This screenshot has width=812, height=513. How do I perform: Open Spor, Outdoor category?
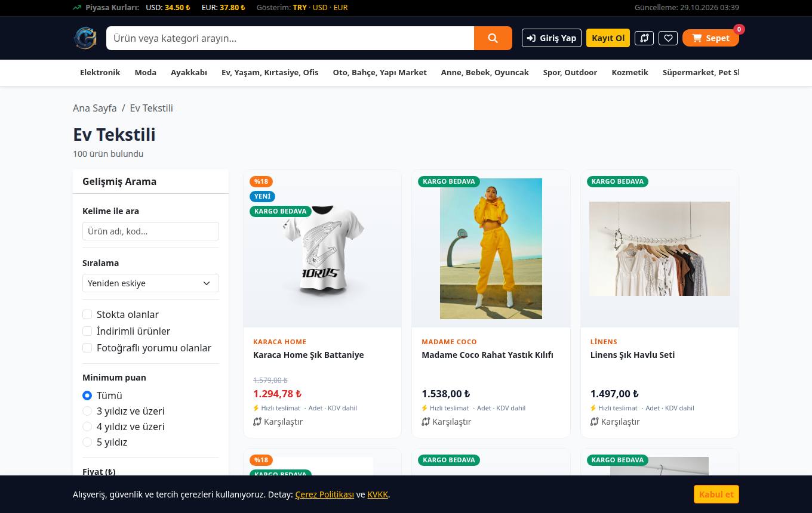tap(570, 72)
